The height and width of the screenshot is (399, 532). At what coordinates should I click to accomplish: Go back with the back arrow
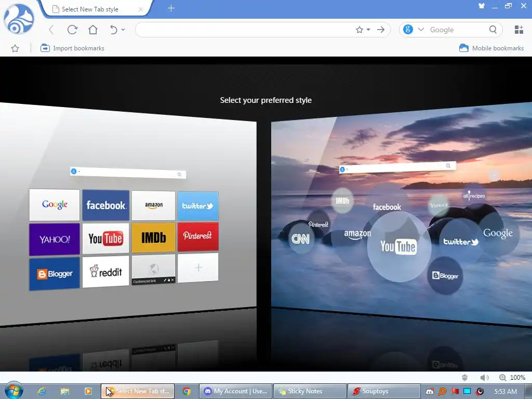[x=51, y=30]
